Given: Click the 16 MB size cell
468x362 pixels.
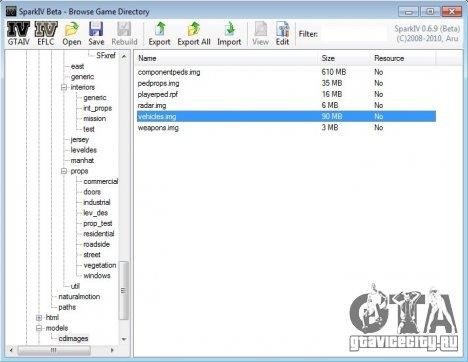Looking at the screenshot, I should (x=332, y=94).
